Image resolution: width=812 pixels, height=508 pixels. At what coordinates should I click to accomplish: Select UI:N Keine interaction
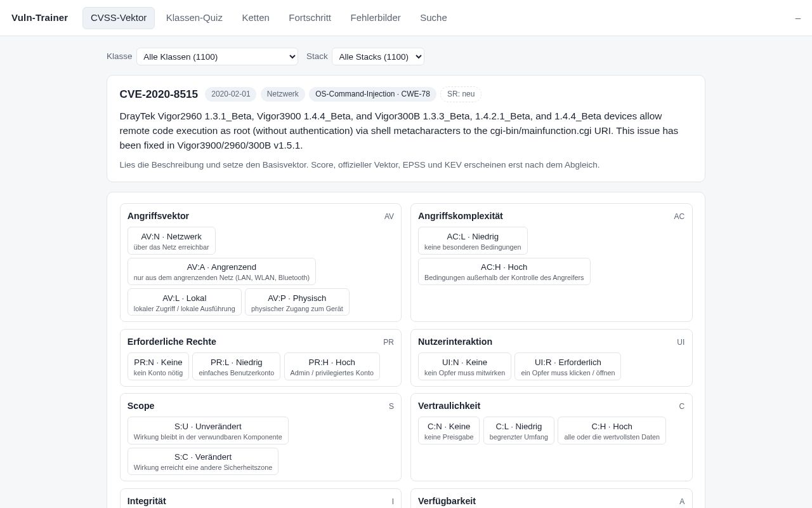pyautogui.click(x=464, y=366)
